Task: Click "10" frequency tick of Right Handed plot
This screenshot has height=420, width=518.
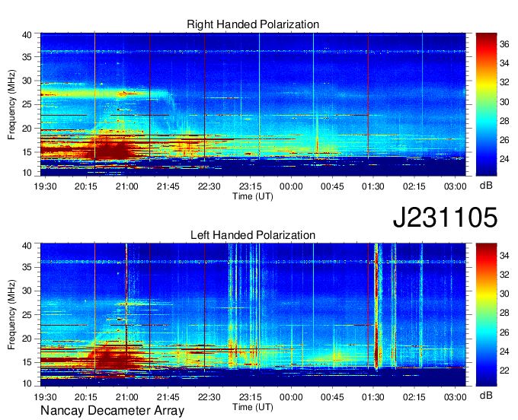Action: (x=27, y=173)
